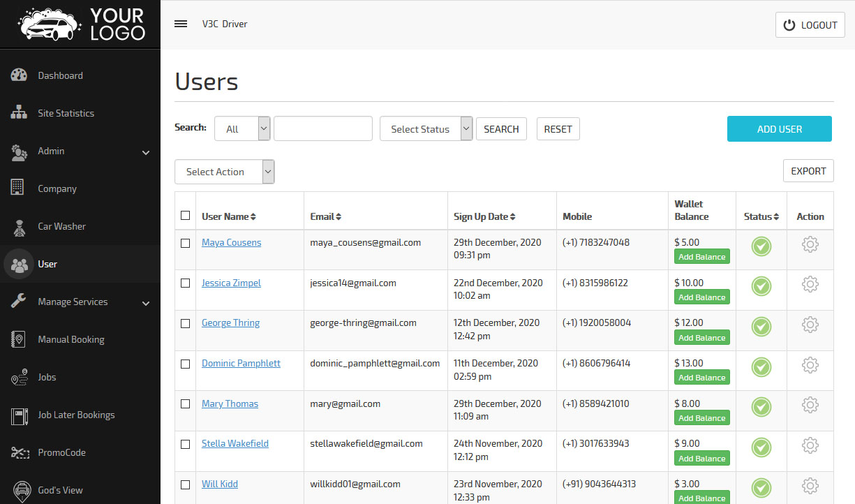Click the PromoCode scissors icon
Image resolution: width=855 pixels, height=504 pixels.
click(x=19, y=452)
